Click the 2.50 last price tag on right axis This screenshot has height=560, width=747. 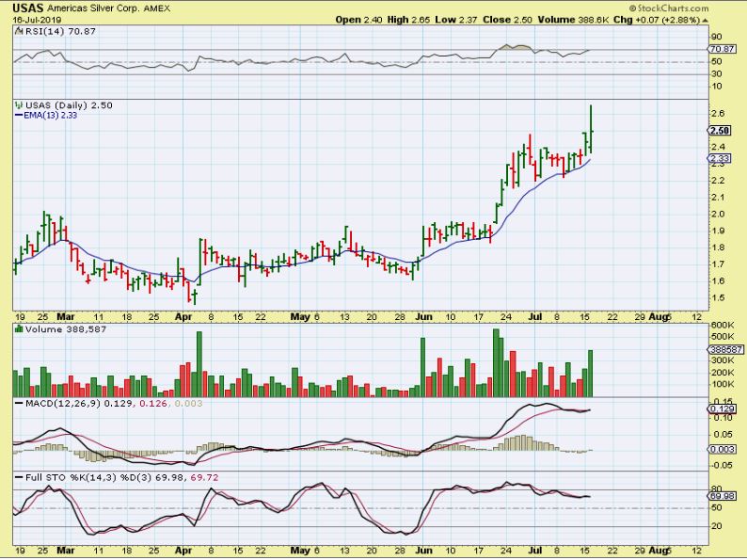(720, 131)
